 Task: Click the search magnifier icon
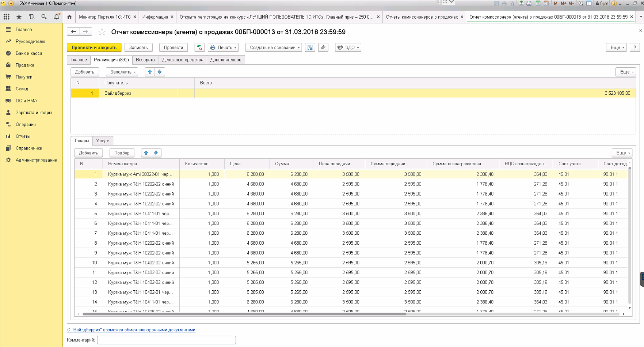click(44, 17)
